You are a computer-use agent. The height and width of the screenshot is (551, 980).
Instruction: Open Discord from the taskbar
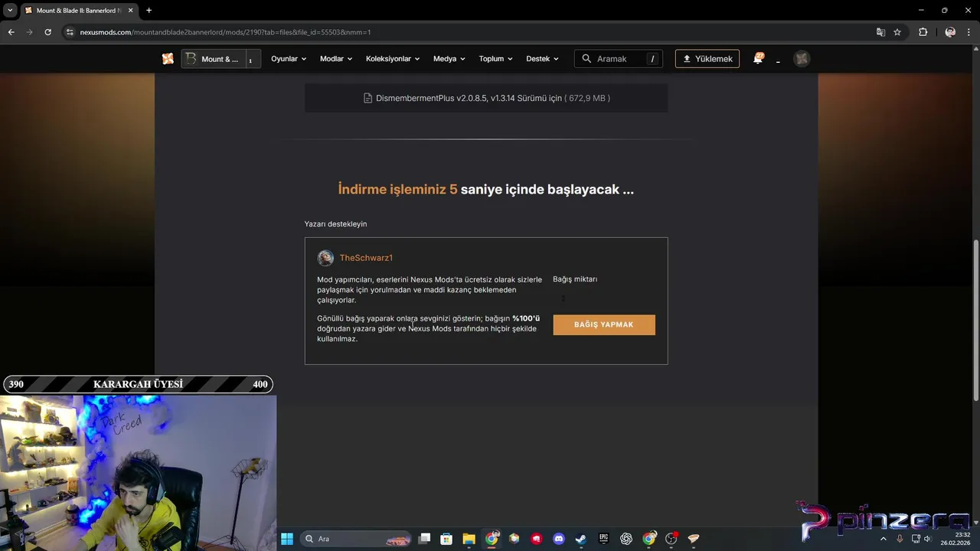pos(559,539)
